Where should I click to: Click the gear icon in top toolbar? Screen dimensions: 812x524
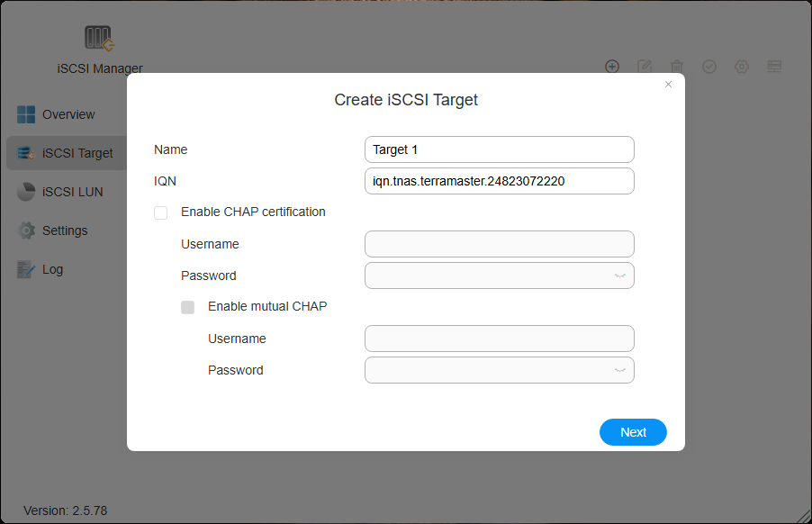pyautogui.click(x=742, y=67)
